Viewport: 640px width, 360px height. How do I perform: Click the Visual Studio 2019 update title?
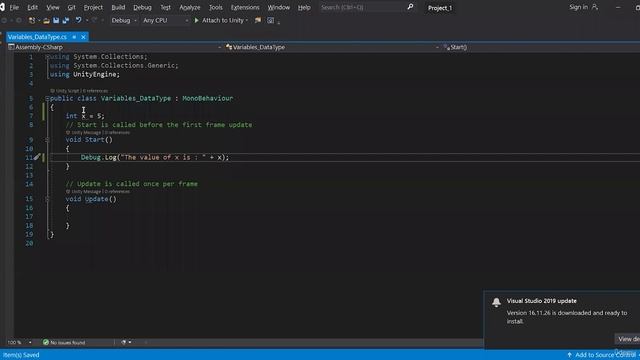[542, 301]
